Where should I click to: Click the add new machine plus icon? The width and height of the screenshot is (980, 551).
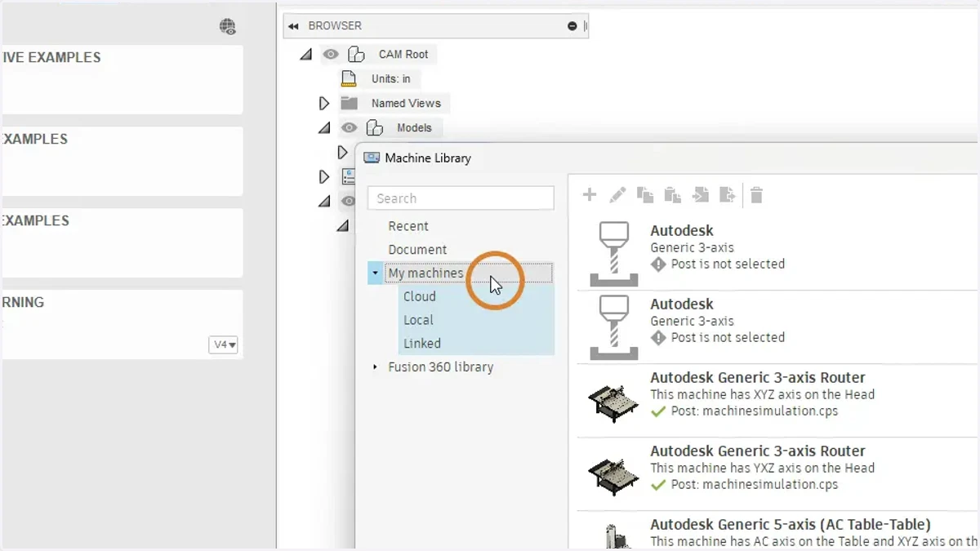tap(590, 195)
